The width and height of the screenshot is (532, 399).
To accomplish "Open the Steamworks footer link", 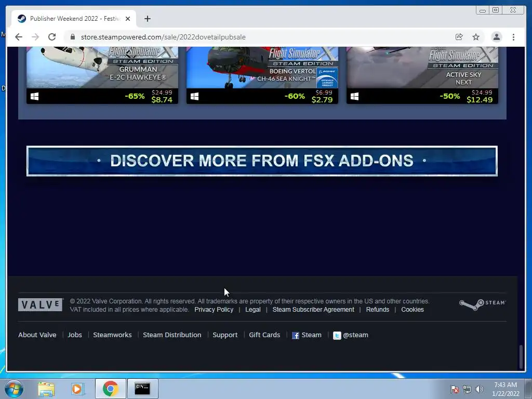I will pos(112,335).
